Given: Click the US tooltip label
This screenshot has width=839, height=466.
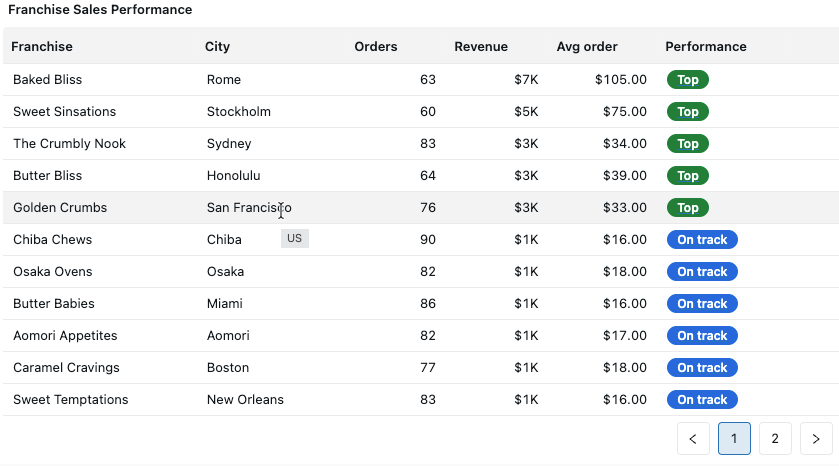Looking at the screenshot, I should (295, 238).
